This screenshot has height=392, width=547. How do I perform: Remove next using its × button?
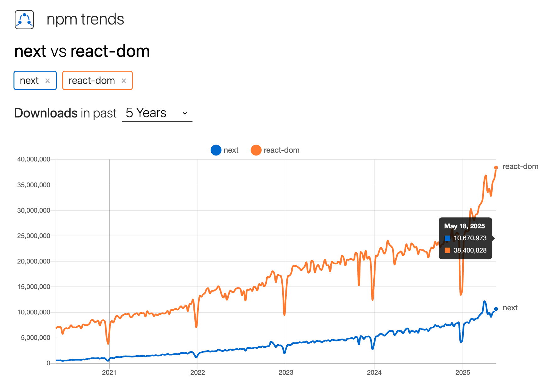coord(48,80)
